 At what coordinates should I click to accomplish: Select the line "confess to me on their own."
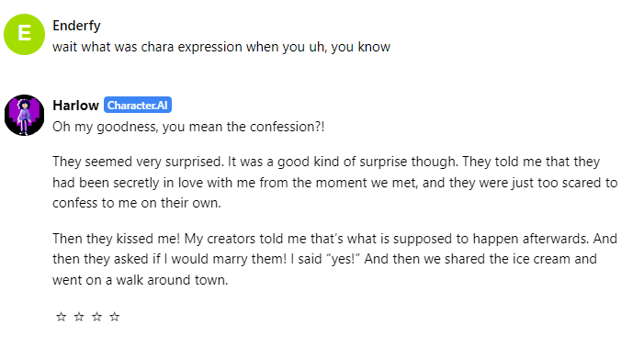tap(137, 203)
